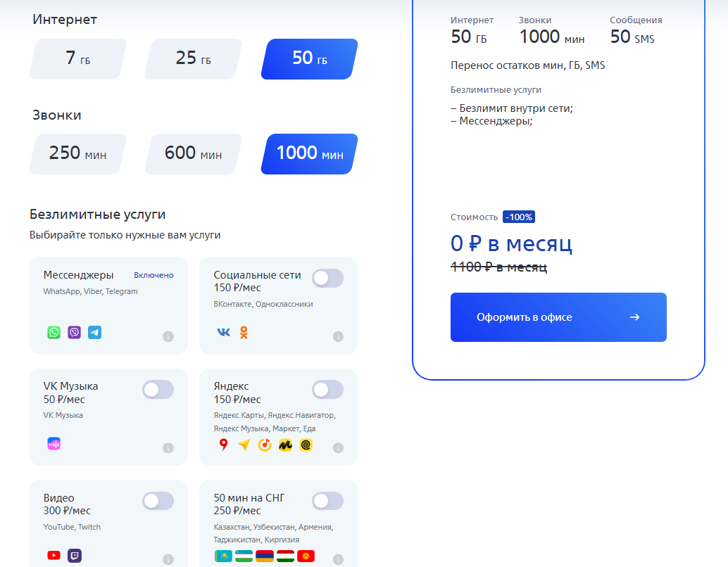This screenshot has width=728, height=567.
Task: Click the Оформить в офисе button
Action: (x=558, y=317)
